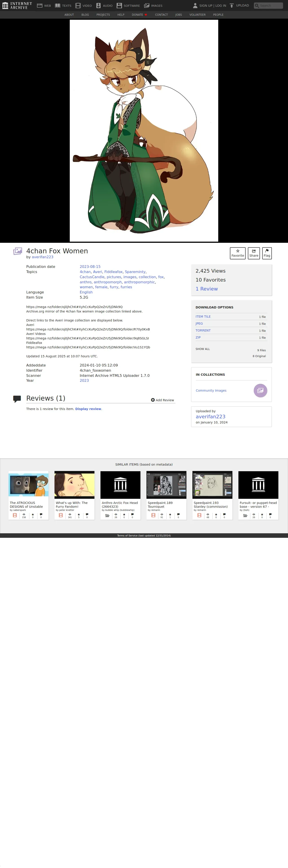Viewport: 288px width, 868px height.
Task: Click the English language link
Action: pos(86,293)
